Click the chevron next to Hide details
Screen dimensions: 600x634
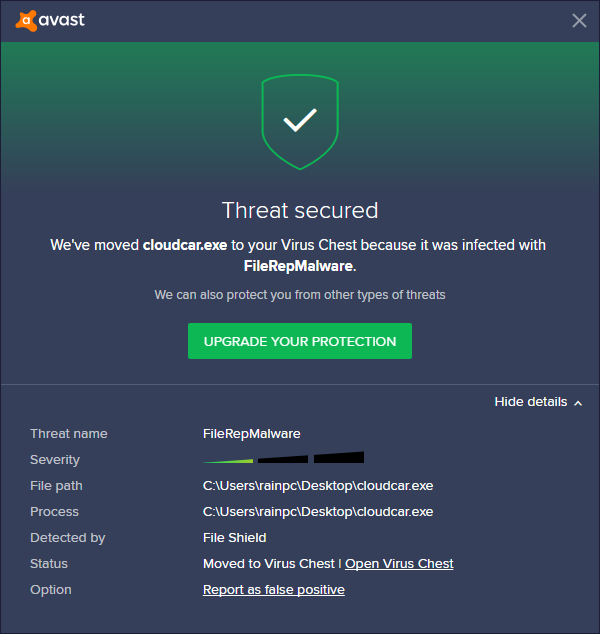577,402
